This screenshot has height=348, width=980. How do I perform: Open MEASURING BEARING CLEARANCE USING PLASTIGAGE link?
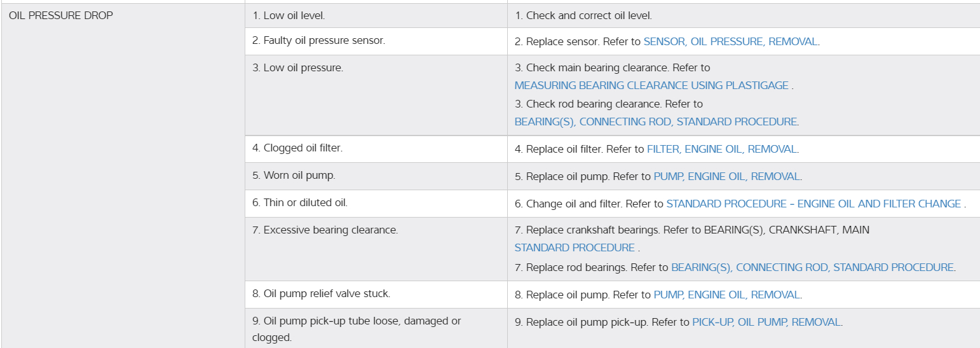pyautogui.click(x=651, y=85)
